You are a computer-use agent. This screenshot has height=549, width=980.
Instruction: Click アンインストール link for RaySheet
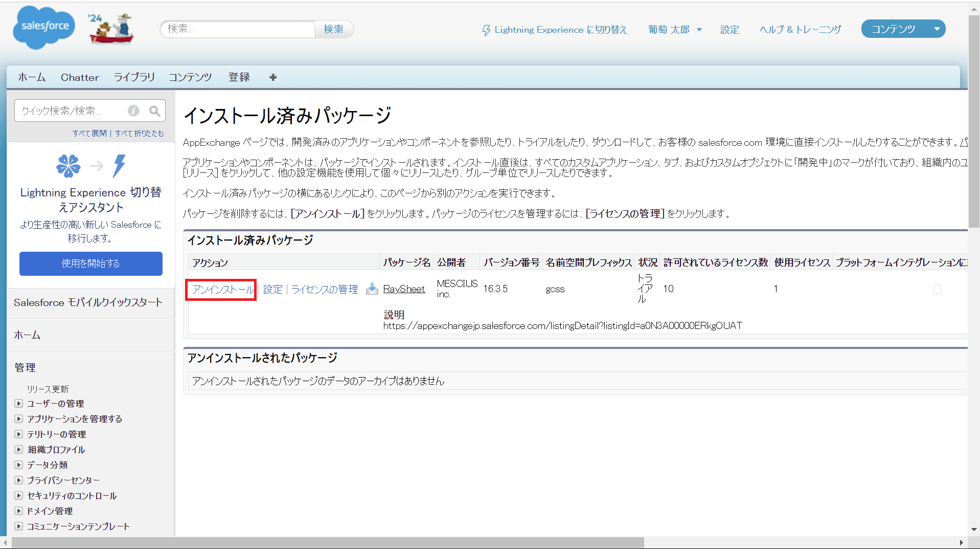pyautogui.click(x=223, y=290)
